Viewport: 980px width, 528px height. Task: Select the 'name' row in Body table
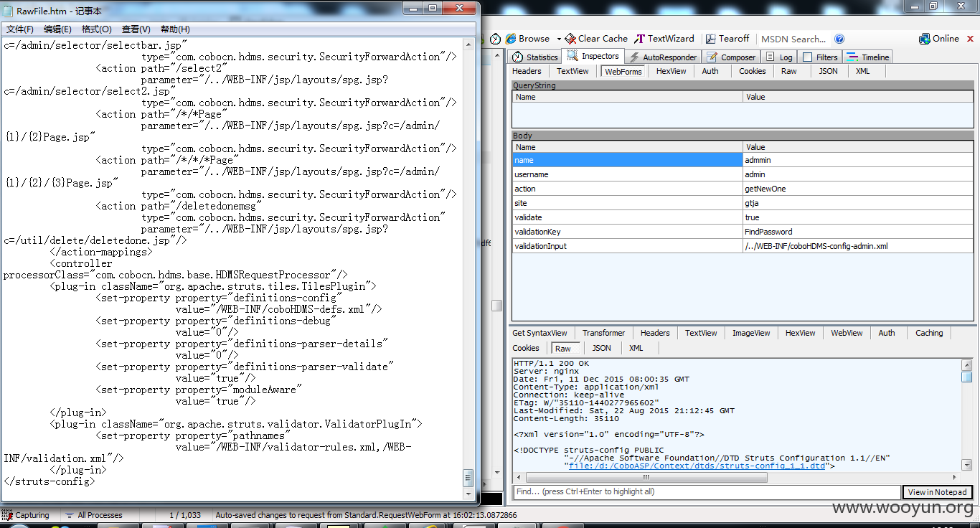[743, 160]
